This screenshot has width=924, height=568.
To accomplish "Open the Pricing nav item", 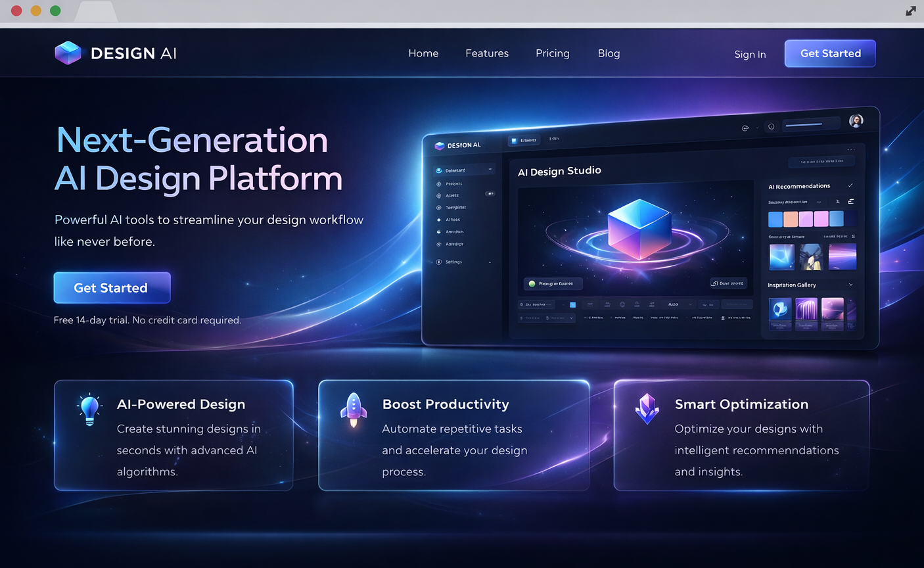I will click(553, 53).
